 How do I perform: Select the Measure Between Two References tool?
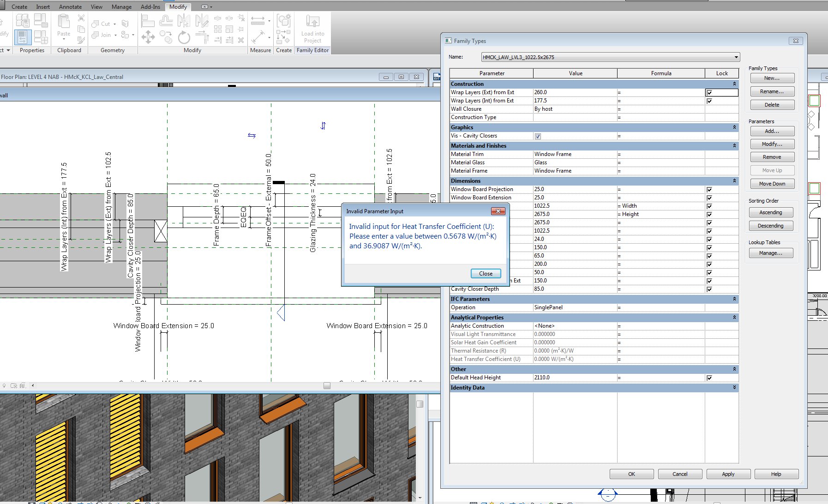[258, 21]
